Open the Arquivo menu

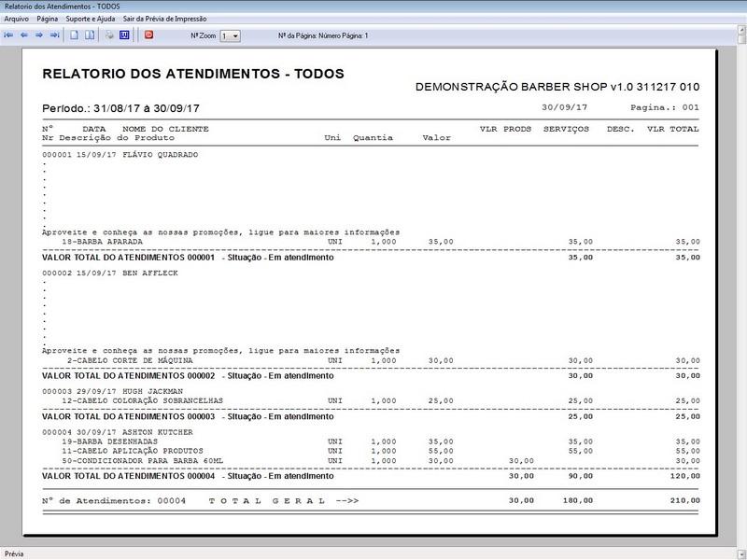coord(17,19)
